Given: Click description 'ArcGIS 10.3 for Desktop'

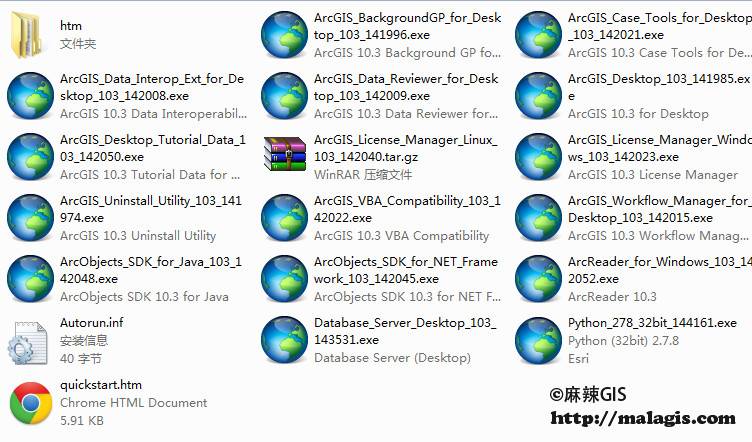Looking at the screenshot, I should point(638,114).
